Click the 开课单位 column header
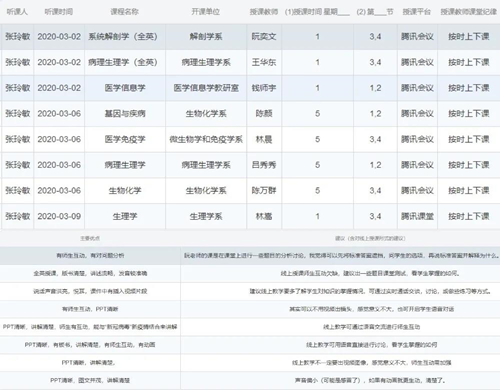 point(206,12)
